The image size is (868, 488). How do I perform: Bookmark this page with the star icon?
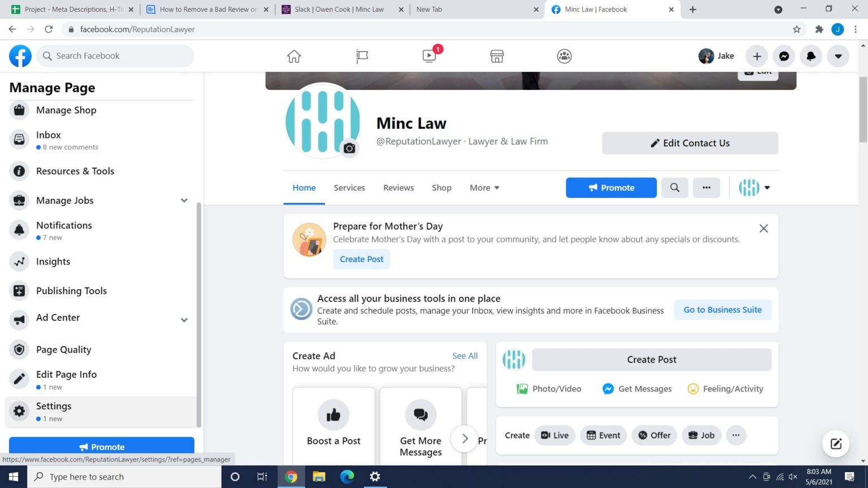pos(797,29)
